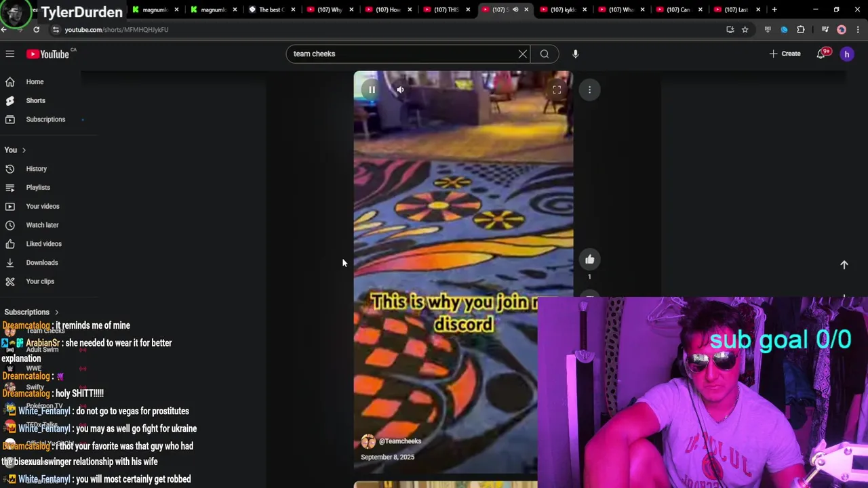Viewport: 868px width, 488px height.
Task: Click the install app icon in address bar
Action: [730, 30]
